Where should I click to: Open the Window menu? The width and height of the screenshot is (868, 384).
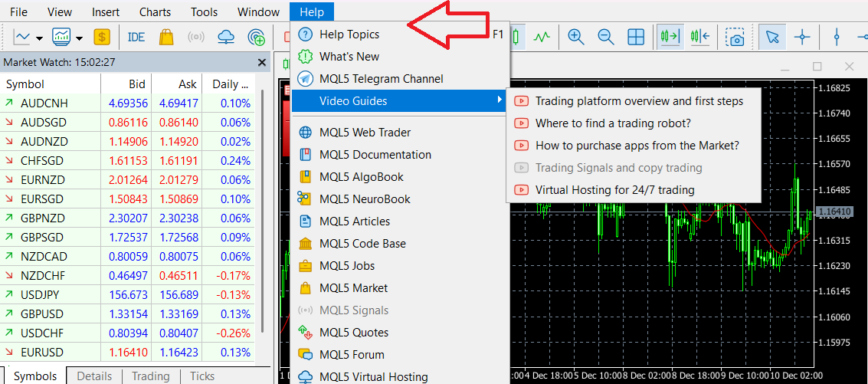tap(258, 11)
